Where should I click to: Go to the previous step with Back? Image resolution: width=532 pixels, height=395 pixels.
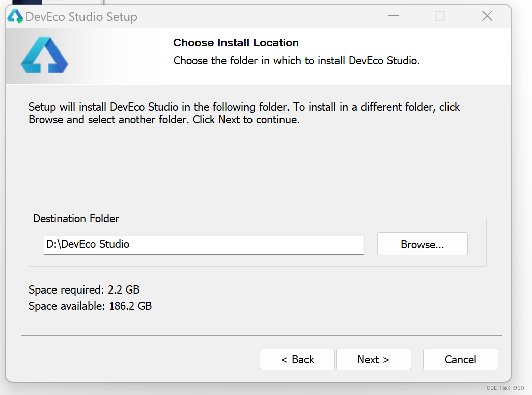(297, 359)
